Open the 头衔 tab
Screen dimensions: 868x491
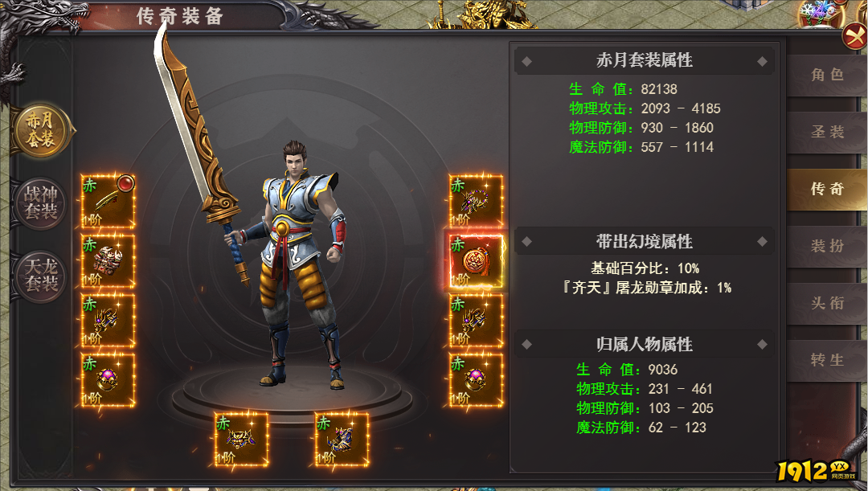(827, 303)
